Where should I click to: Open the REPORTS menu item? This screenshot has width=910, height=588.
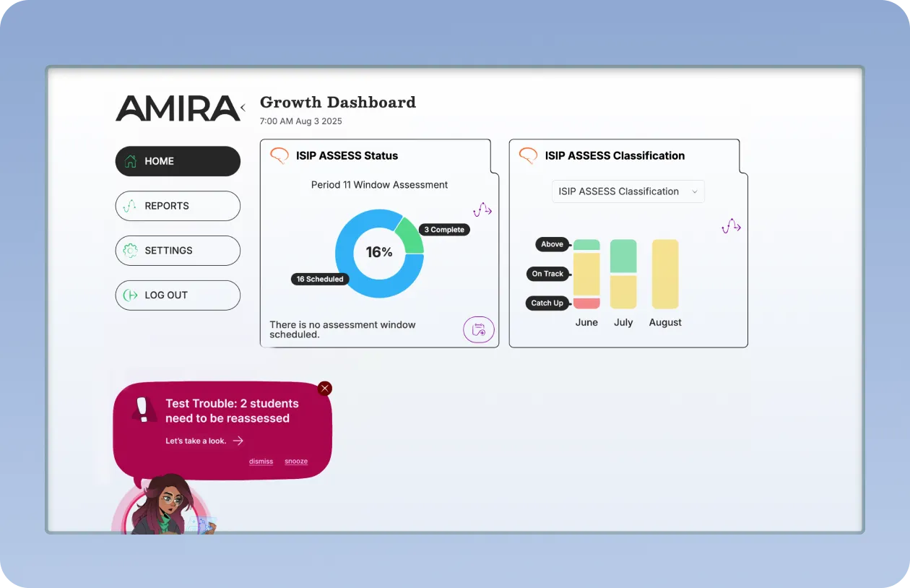click(x=178, y=206)
